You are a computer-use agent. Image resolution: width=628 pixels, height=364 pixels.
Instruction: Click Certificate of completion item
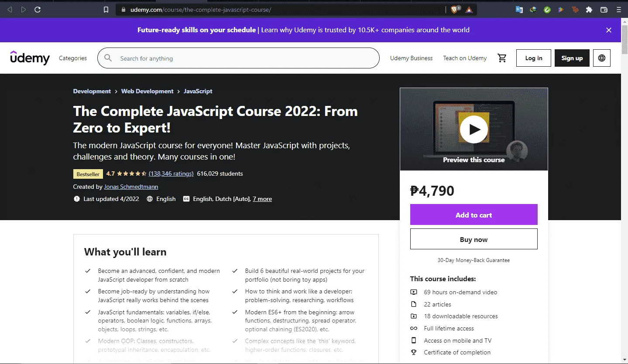(x=457, y=352)
